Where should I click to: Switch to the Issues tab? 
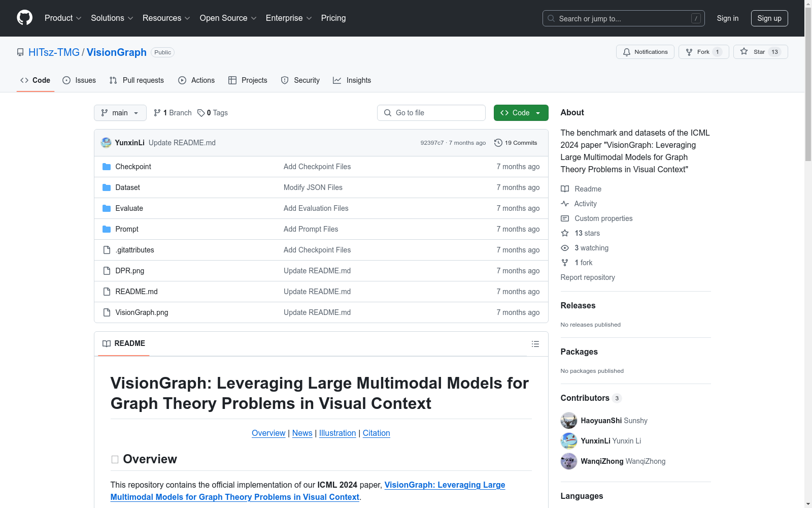click(x=79, y=80)
